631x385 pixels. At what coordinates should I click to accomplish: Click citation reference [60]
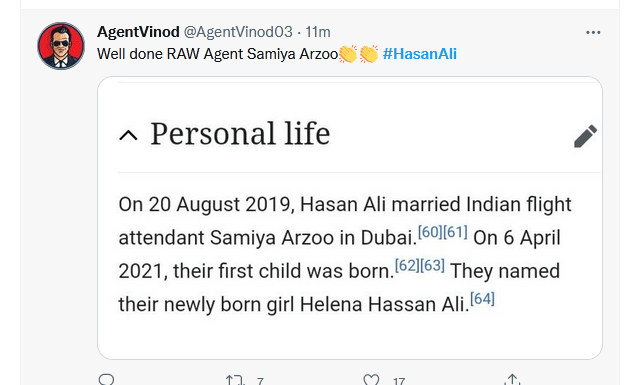[430, 232]
